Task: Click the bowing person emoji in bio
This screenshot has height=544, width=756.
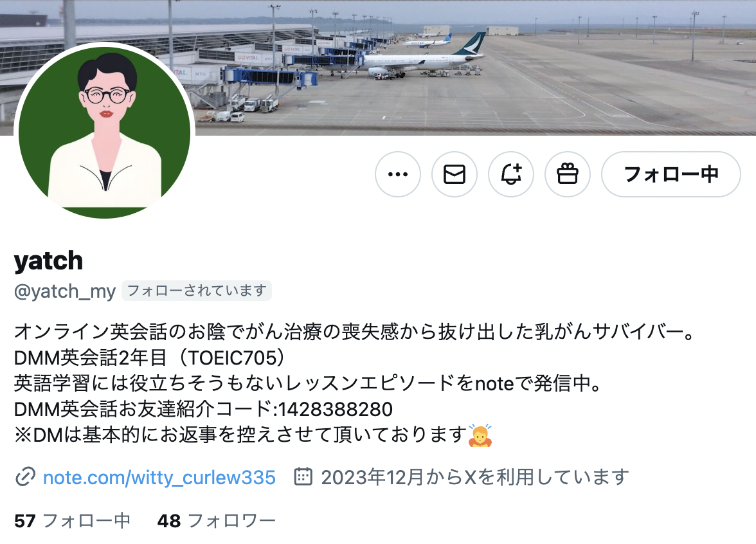Action: pyautogui.click(x=480, y=435)
